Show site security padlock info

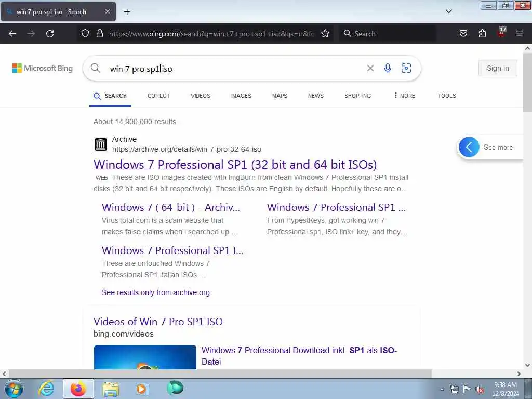99,34
